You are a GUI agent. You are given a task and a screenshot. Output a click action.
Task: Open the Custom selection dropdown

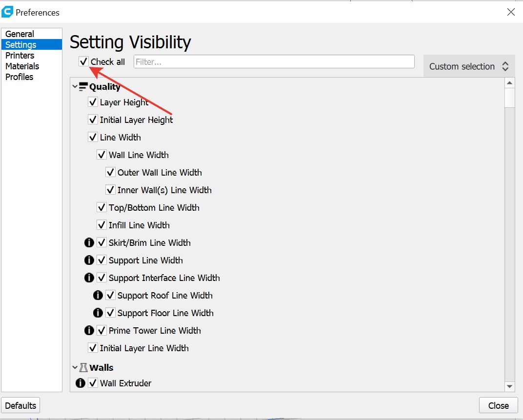pyautogui.click(x=469, y=66)
